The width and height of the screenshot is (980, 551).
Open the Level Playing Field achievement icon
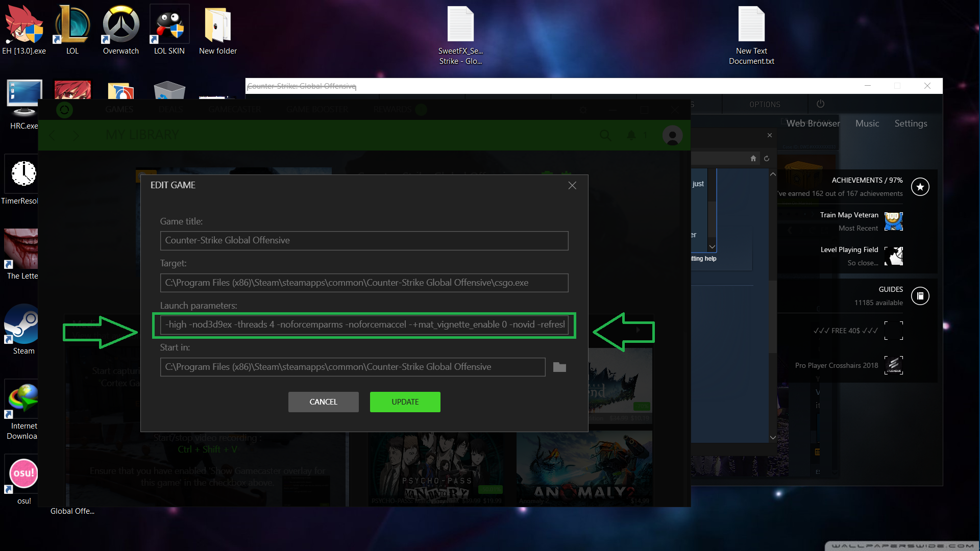click(893, 256)
